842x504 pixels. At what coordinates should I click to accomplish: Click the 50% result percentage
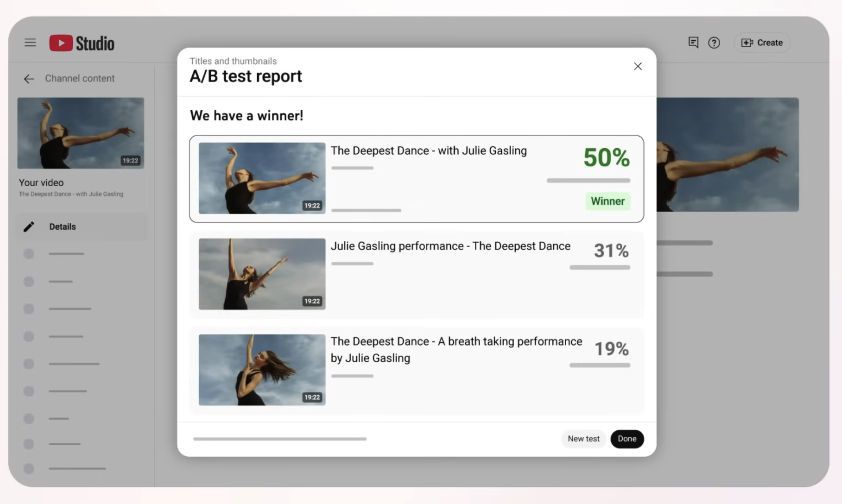606,157
